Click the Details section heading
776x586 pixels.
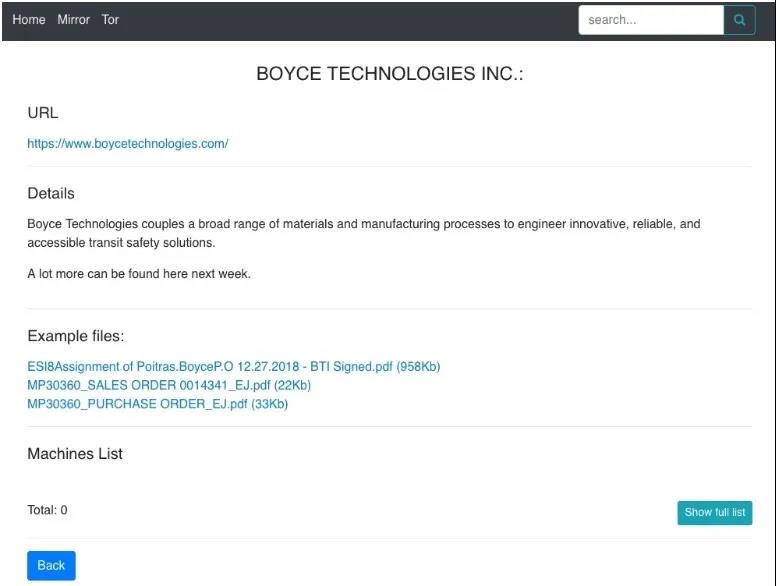[x=51, y=193]
